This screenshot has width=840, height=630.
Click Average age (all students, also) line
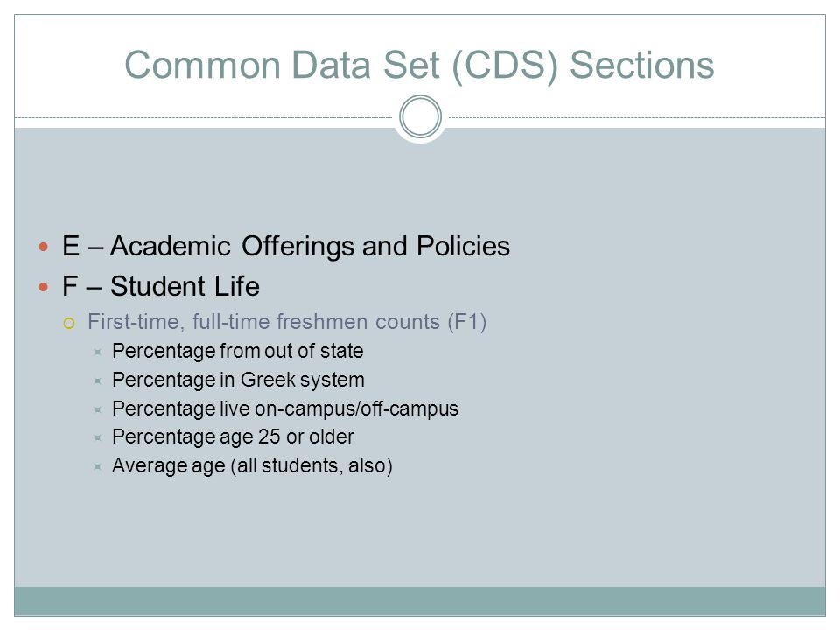[252, 466]
